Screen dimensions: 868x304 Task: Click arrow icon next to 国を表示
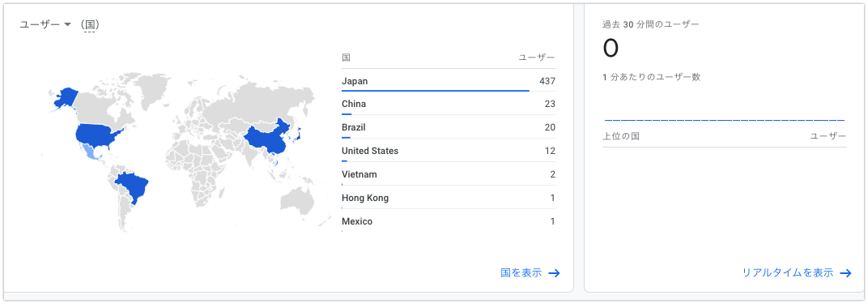(x=554, y=273)
